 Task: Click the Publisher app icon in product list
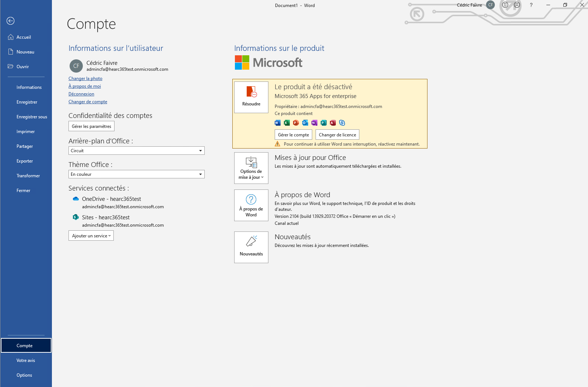[324, 123]
